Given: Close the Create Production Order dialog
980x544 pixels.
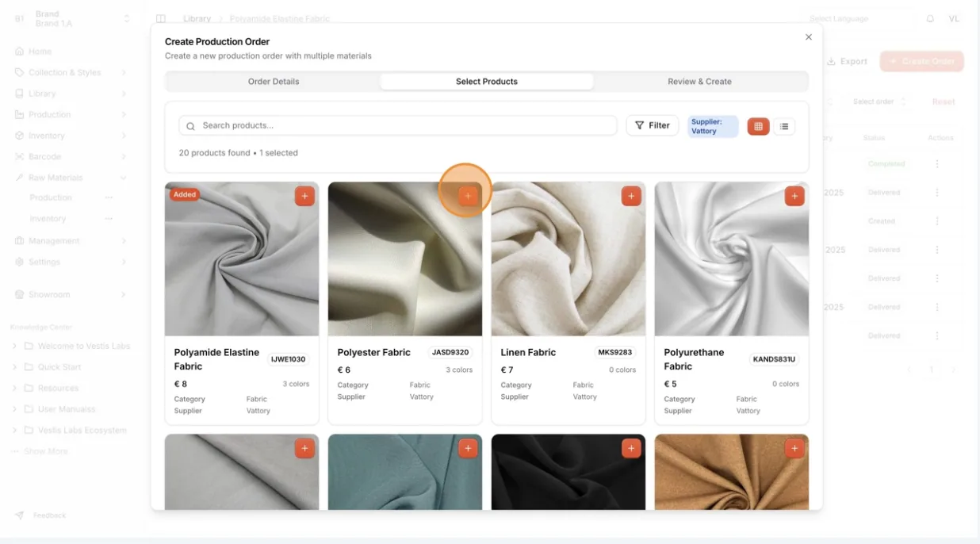Looking at the screenshot, I should (x=809, y=37).
